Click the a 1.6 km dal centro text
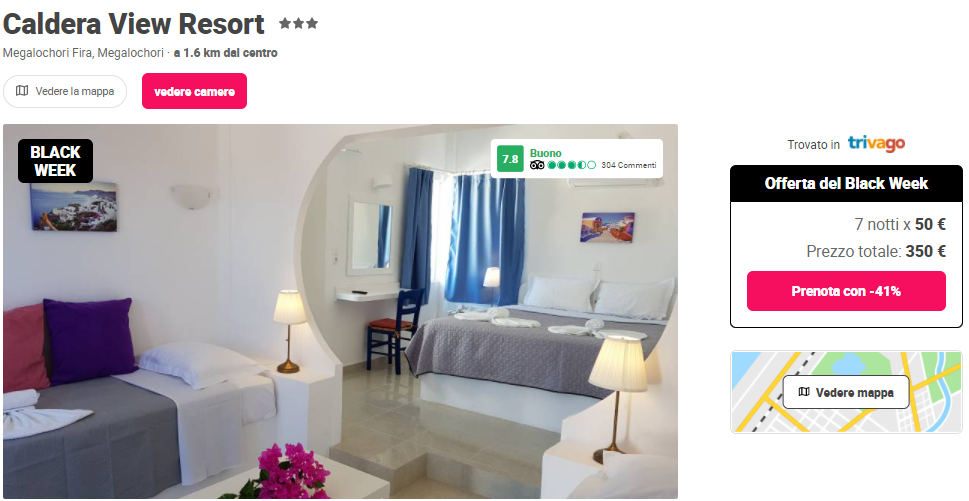 click(226, 53)
